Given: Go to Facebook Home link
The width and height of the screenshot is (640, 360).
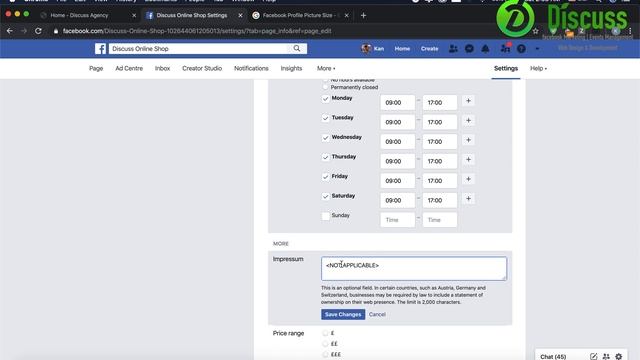Looking at the screenshot, I should (x=402, y=49).
